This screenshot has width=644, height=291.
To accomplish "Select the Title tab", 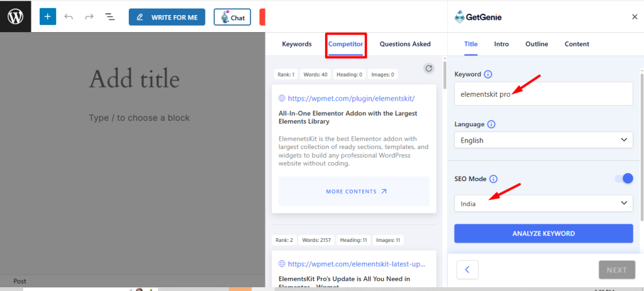I will tap(470, 44).
